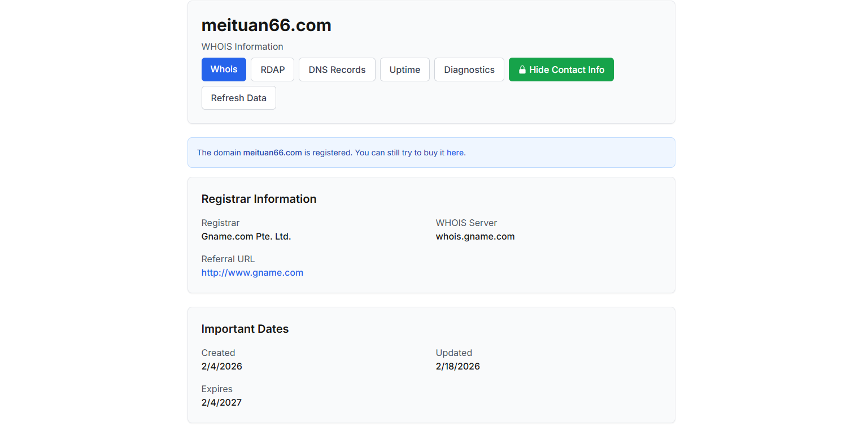Click the WHOIS Information subtitle
Image resolution: width=868 pixels, height=426 pixels.
tap(242, 46)
